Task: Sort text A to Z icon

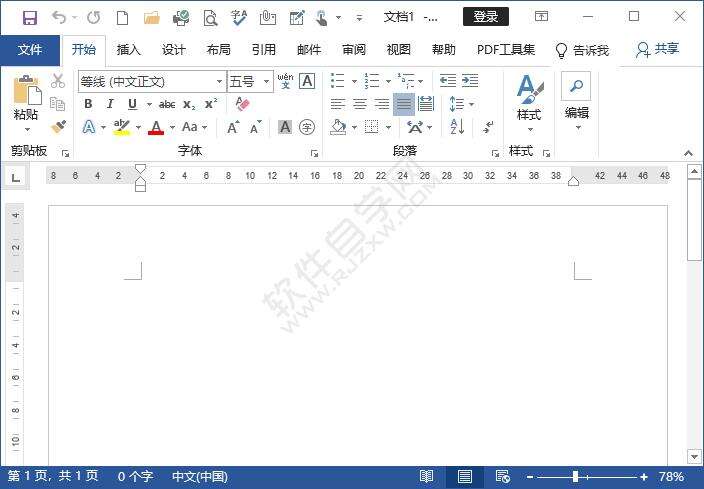Action: click(457, 127)
